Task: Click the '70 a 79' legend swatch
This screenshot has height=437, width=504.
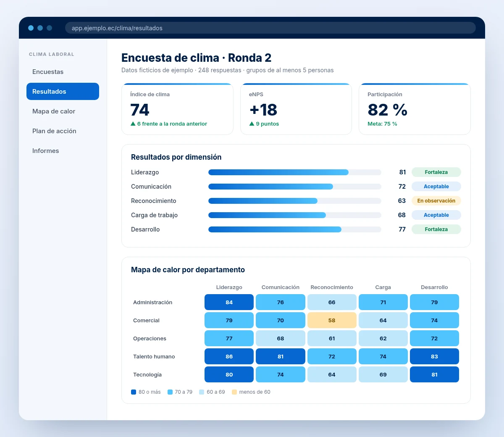Action: point(170,392)
